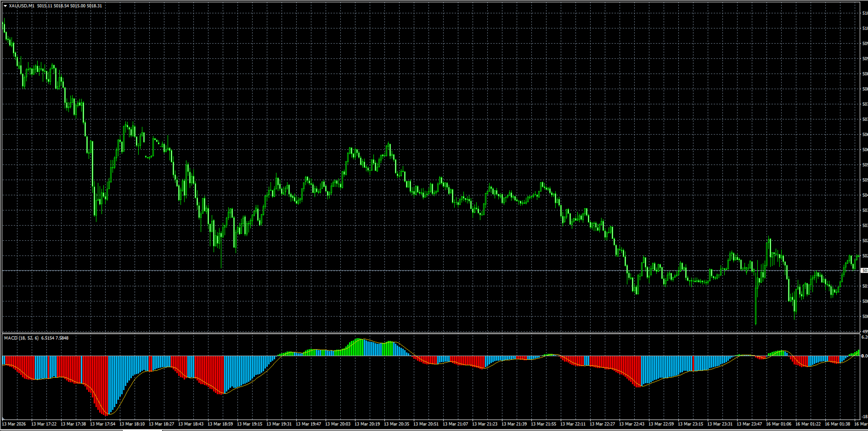Click the 13 Mar 19:31 time label
Screen dimensions: 868x431
(279, 424)
